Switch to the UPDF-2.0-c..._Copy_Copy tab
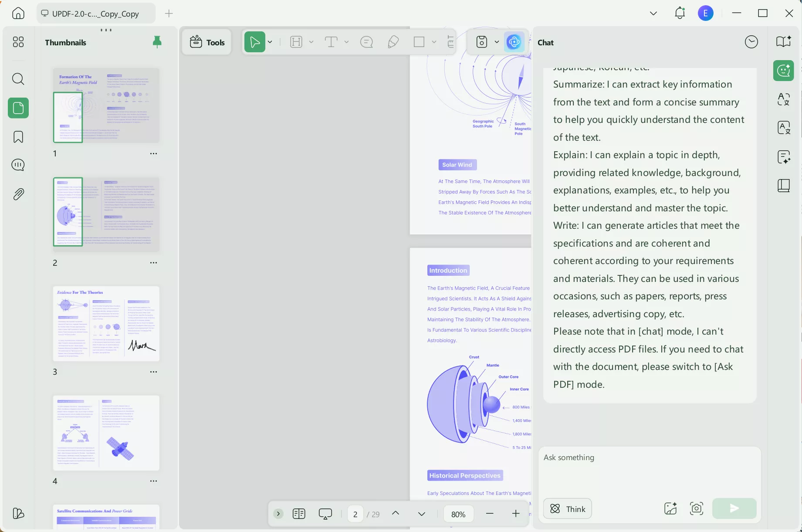This screenshot has width=802, height=532. tap(96, 14)
